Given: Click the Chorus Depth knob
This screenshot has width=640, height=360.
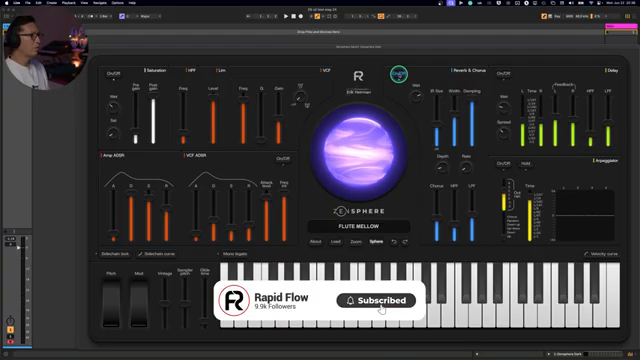Looking at the screenshot, I should coord(442,167).
